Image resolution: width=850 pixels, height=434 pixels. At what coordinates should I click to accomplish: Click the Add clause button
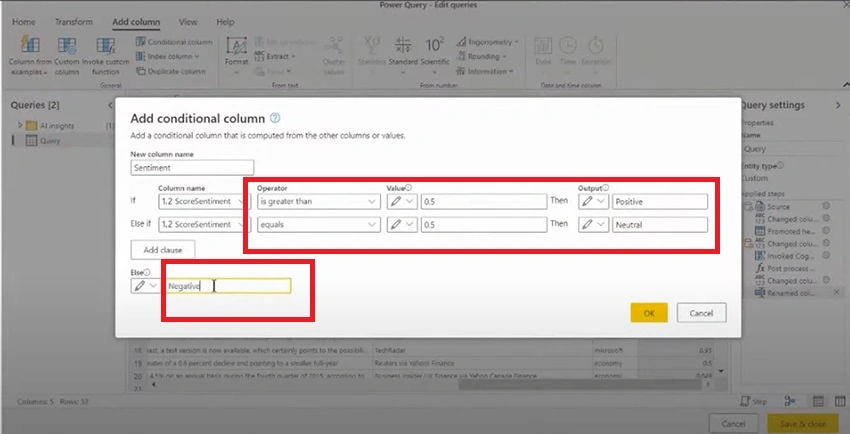coord(163,250)
